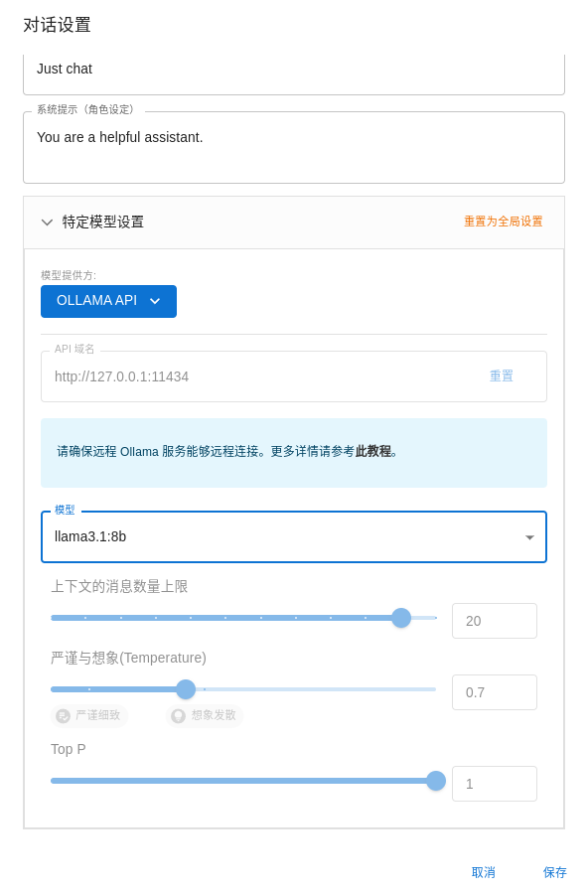The width and height of the screenshot is (588, 893).
Task: Select the 想象发散 preset chip
Action: click(205, 715)
